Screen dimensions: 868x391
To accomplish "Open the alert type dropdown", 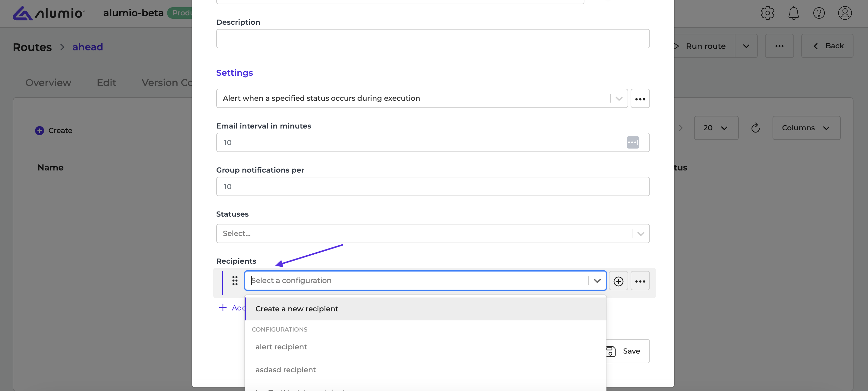I will click(x=422, y=99).
